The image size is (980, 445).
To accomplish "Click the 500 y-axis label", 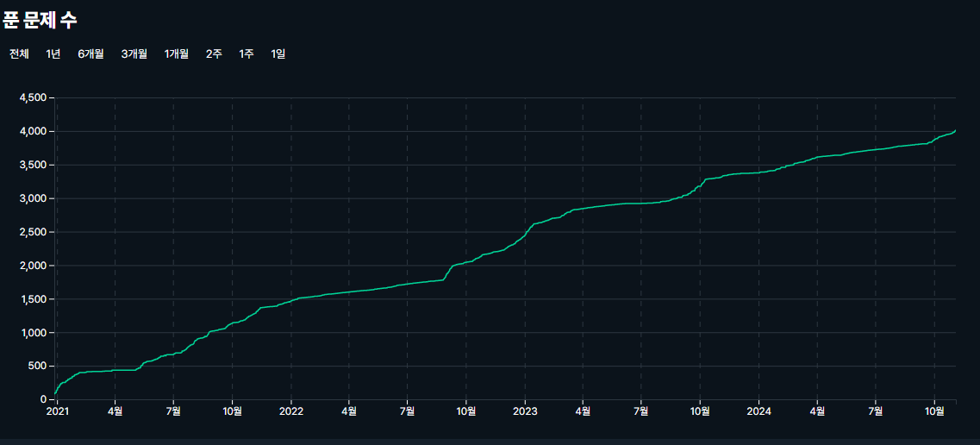I will tap(39, 366).
